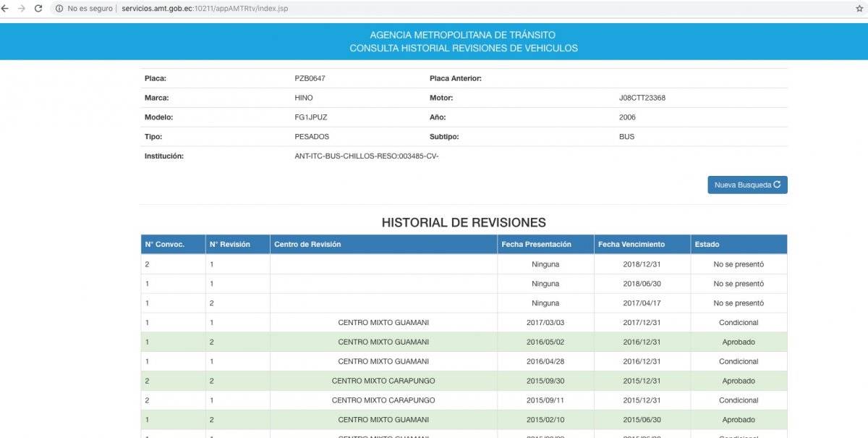Click 'Ninguna' in the 2017/04/17 row
This screenshot has width=868, height=438.
click(545, 303)
